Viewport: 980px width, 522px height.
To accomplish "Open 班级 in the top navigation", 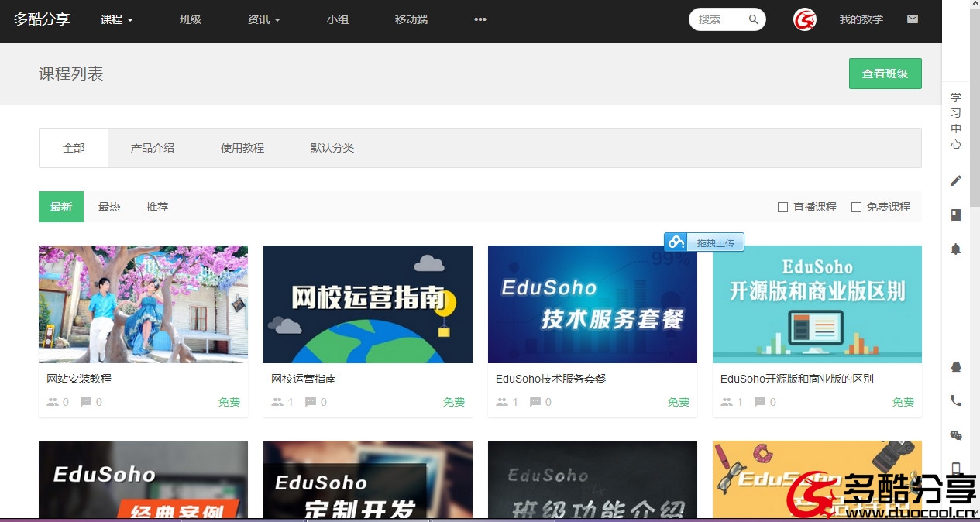I will (x=191, y=19).
